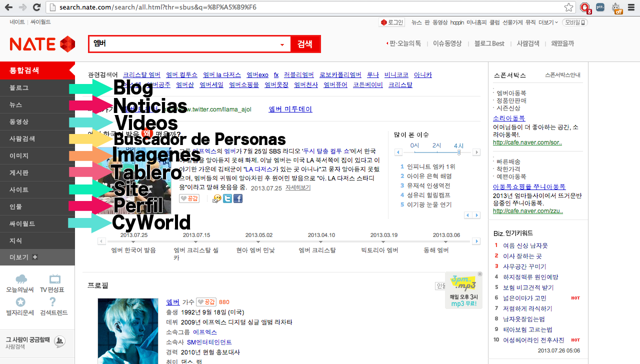
Task: Click the 공감 heart button in the profile
Action: click(206, 302)
